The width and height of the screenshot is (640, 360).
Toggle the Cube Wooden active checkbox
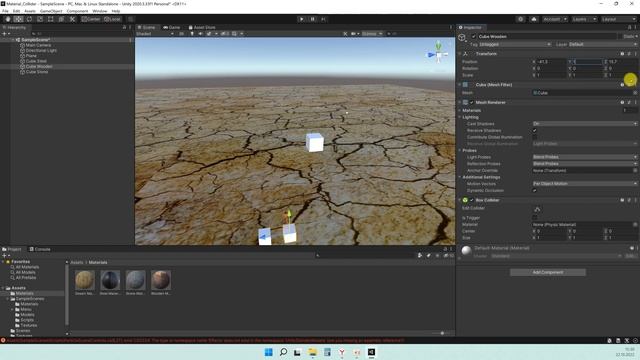(x=473, y=36)
